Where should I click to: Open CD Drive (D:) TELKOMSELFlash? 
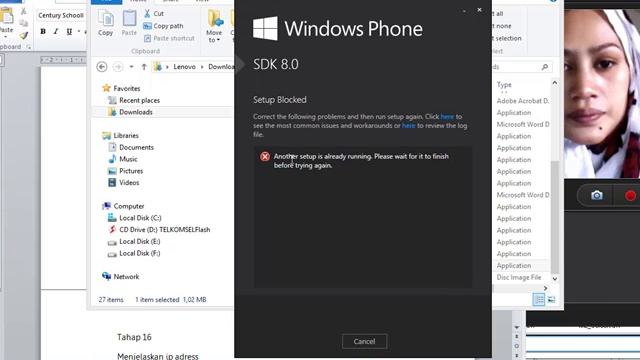tap(159, 230)
